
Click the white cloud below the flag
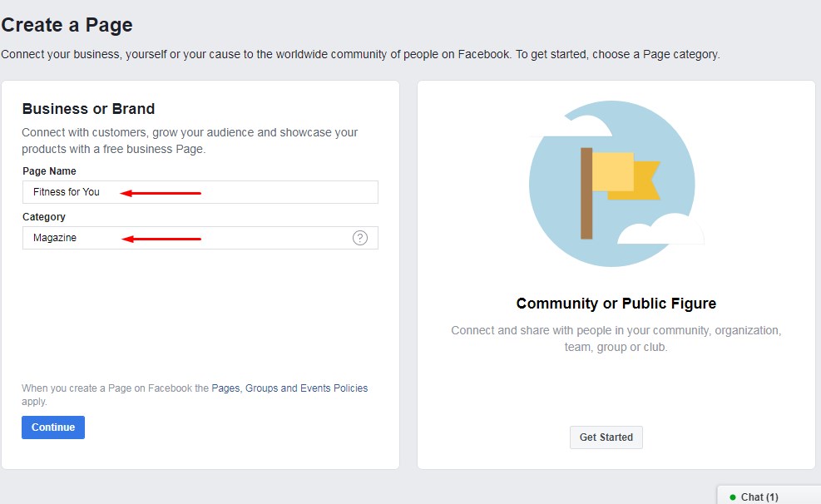(x=660, y=229)
